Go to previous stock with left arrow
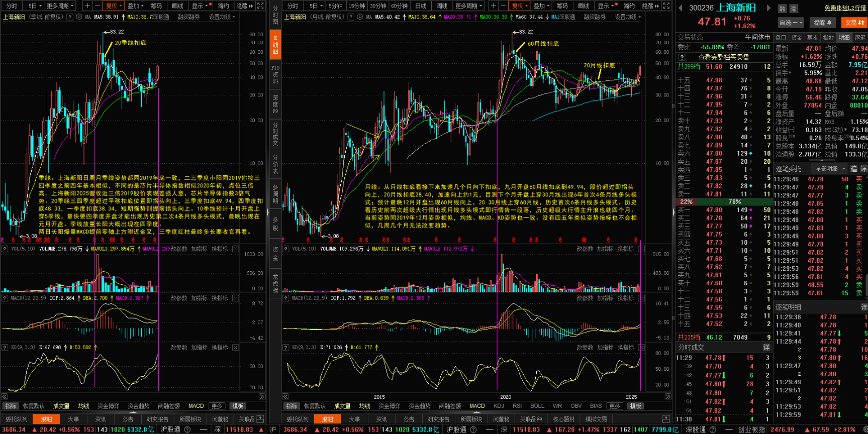This screenshot has width=868, height=434. (681, 8)
